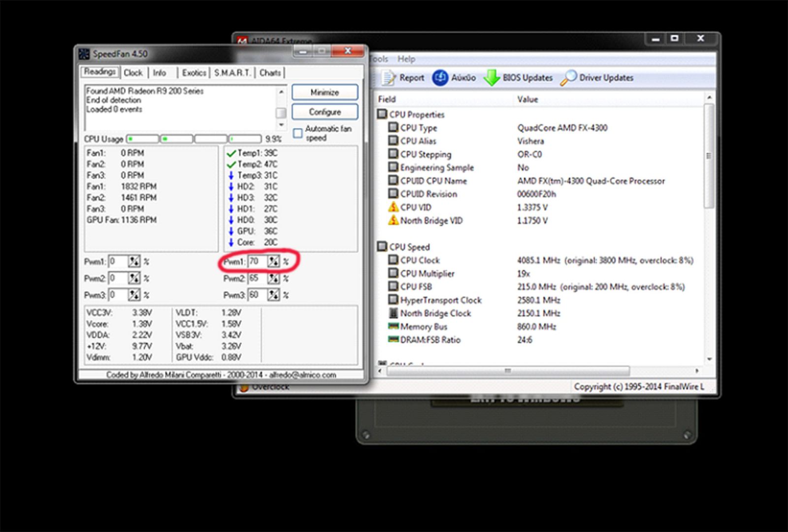Open the Charts tab
The image size is (788, 532).
270,73
